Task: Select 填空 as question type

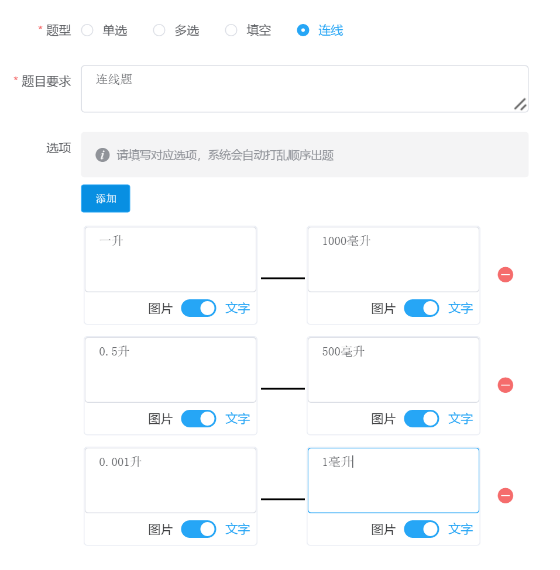Action: click(231, 30)
